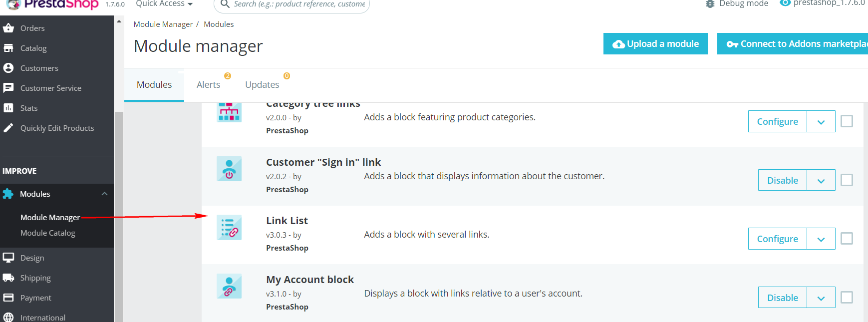This screenshot has width=868, height=322.
Task: Click the Link List module icon
Action: [229, 228]
